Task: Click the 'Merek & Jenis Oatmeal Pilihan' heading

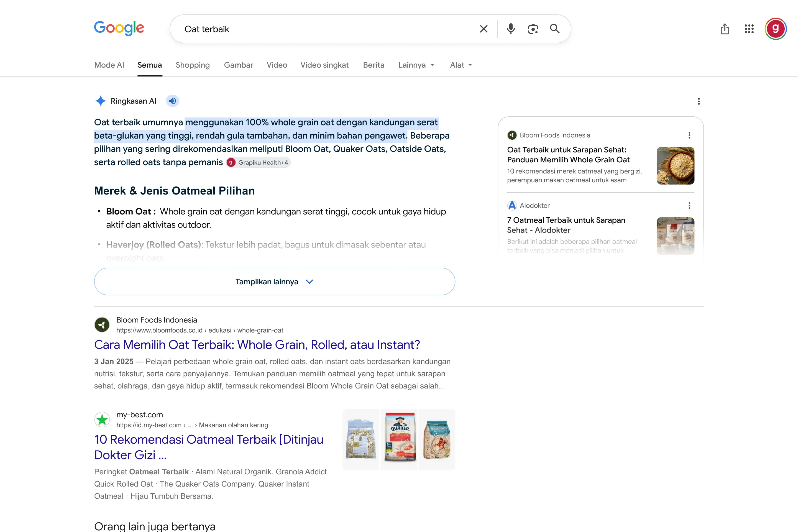Action: tap(174, 191)
